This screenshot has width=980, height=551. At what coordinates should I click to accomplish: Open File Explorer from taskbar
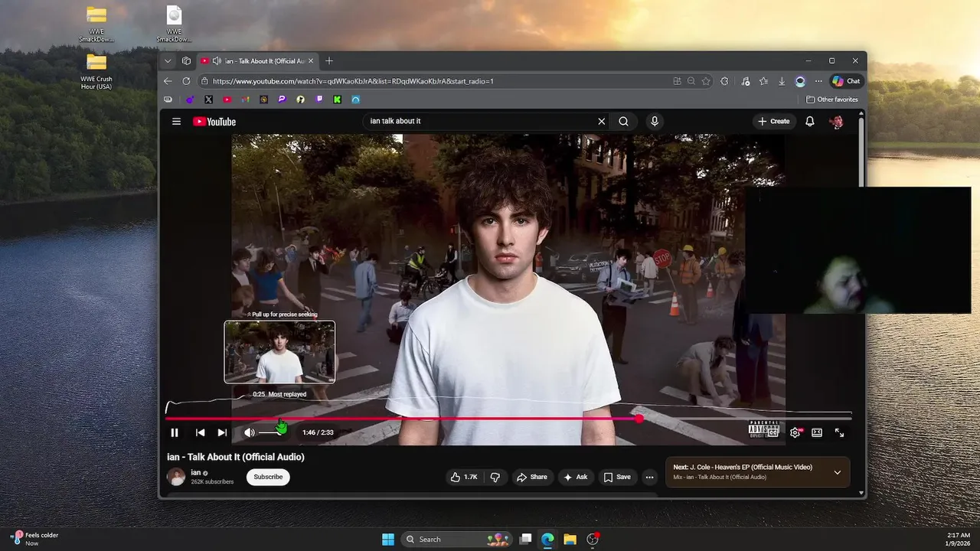(570, 540)
